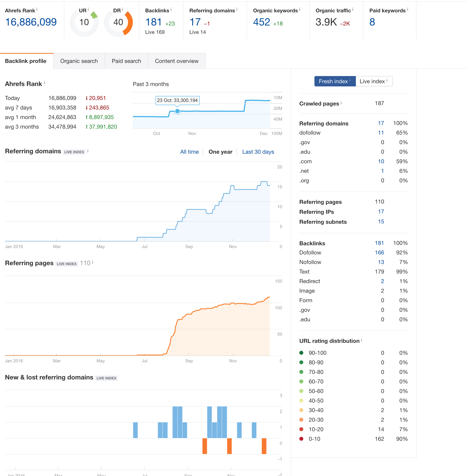Click the red 0-10 URL rating dot
The height and width of the screenshot is (476, 467).
tap(302, 439)
